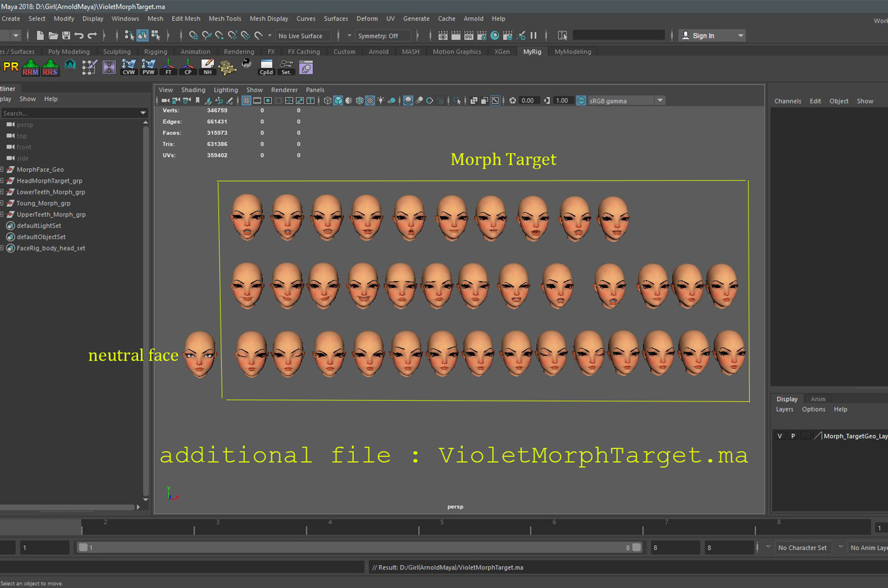This screenshot has width=888, height=588.
Task: Toggle the V visibility box of Morph_TargetGeo layer
Action: [780, 436]
